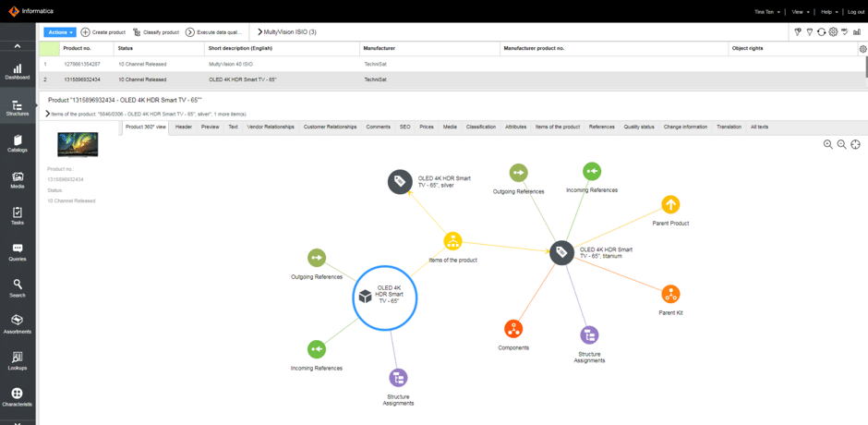Select the OLED 4K HDR Smart TV titanium node
The height and width of the screenshot is (425, 868).
tap(561, 252)
